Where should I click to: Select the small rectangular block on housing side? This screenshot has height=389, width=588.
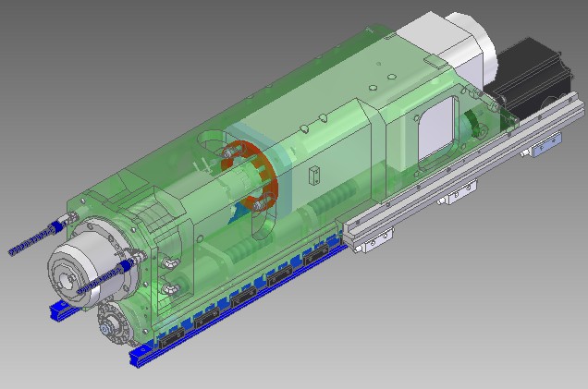pyautogui.click(x=314, y=173)
